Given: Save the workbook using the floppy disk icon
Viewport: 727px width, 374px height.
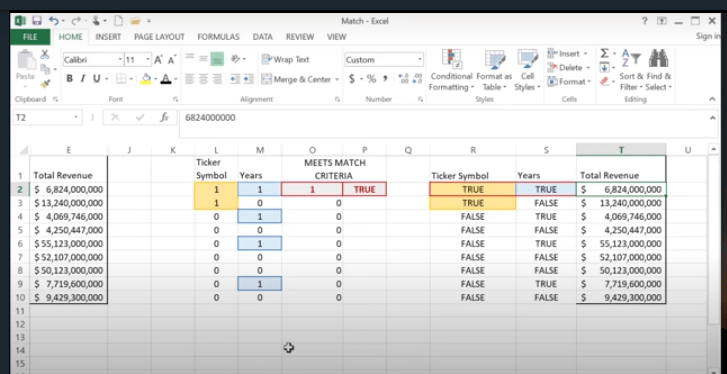Looking at the screenshot, I should coord(37,21).
